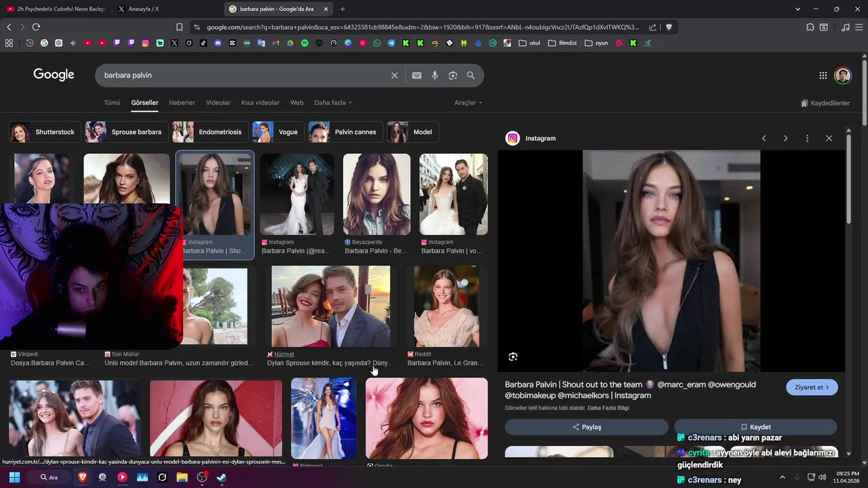Open the Google apps grid icon
868x488 pixels.
[x=823, y=75]
